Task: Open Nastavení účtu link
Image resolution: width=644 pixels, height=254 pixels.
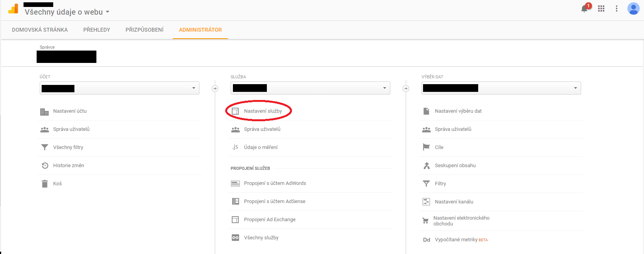Action: (70, 111)
